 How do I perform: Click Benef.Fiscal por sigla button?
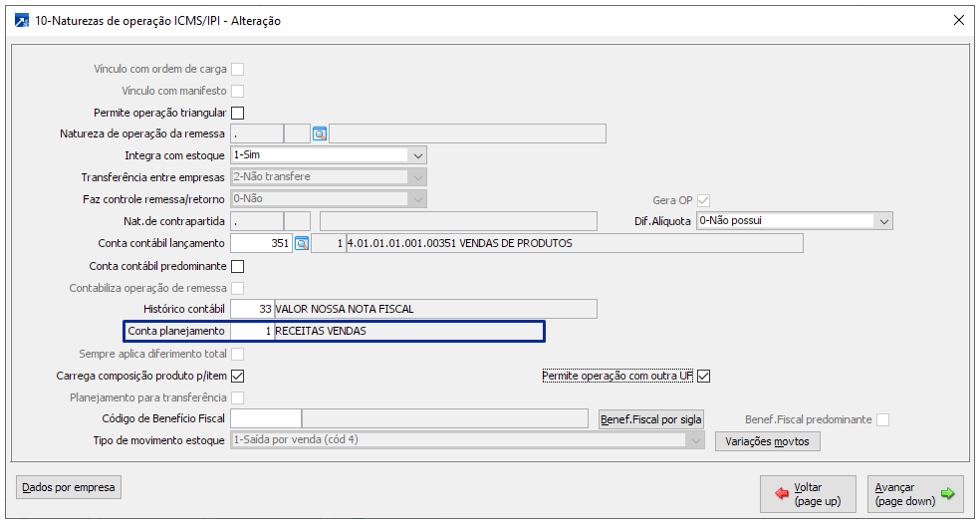(652, 419)
